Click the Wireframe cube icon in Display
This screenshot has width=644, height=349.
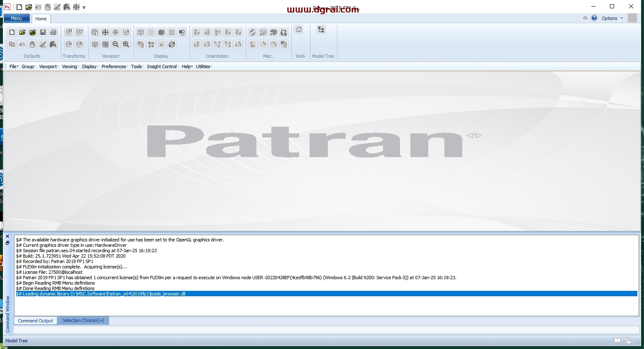(x=141, y=32)
